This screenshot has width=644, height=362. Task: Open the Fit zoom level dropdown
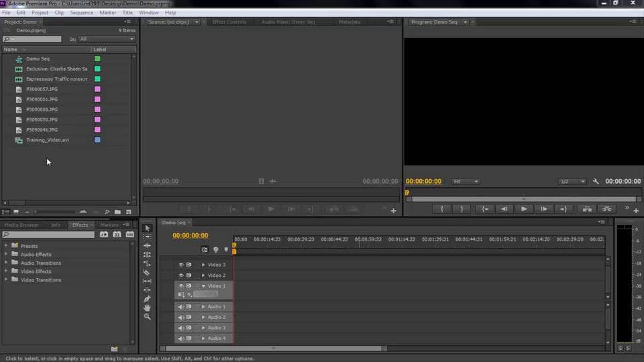coord(466,182)
